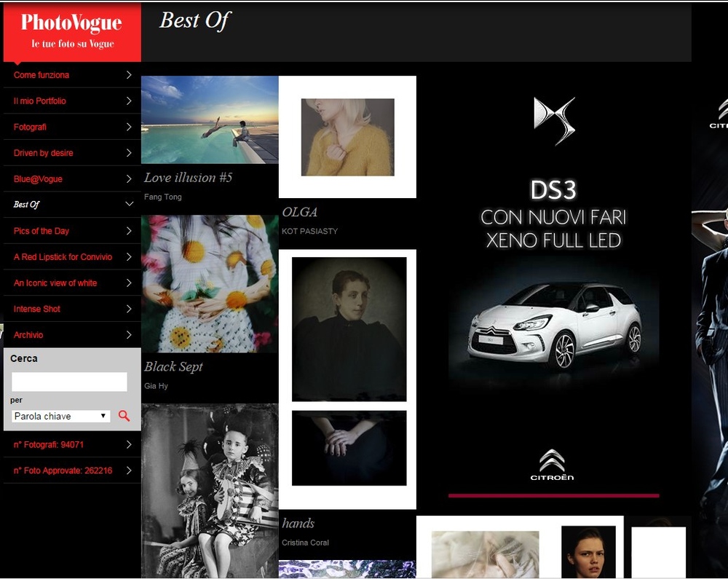
Task: Expand the Come funziona chevron
Action: [x=129, y=75]
